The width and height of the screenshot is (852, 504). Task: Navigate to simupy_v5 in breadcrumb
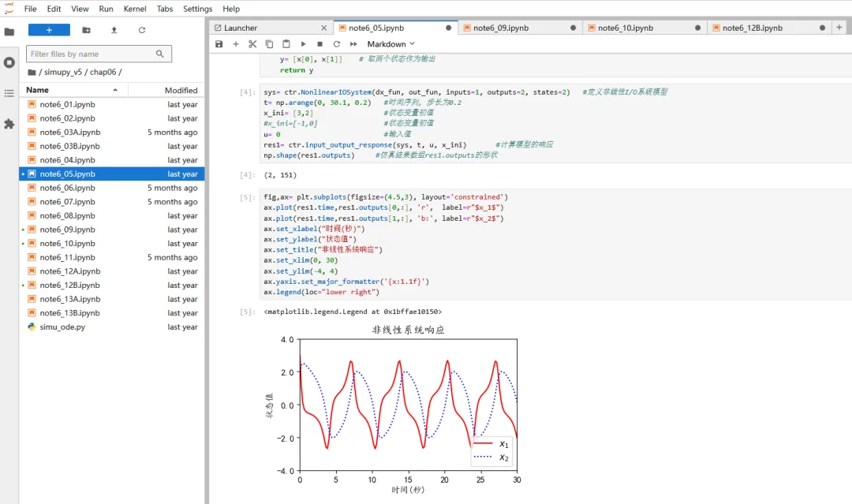(x=62, y=73)
